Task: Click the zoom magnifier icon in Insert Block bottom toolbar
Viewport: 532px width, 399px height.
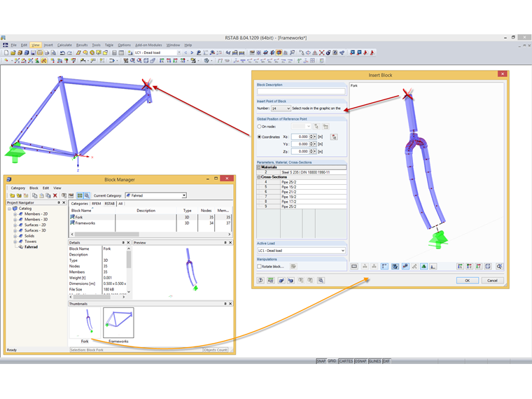Action: 321,280
